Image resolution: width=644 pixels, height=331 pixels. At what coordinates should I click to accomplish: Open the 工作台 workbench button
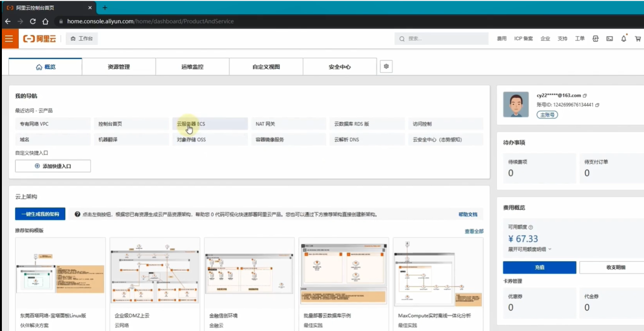click(82, 39)
